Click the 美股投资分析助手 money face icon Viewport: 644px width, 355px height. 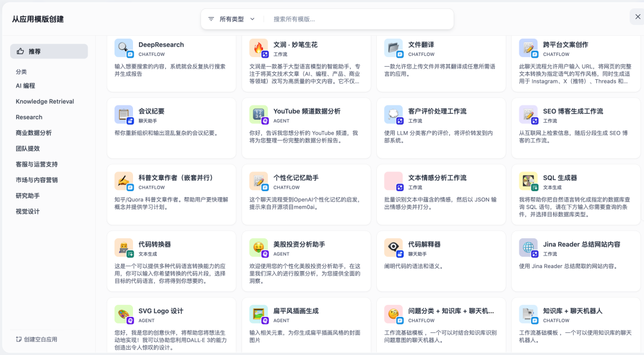click(x=258, y=247)
